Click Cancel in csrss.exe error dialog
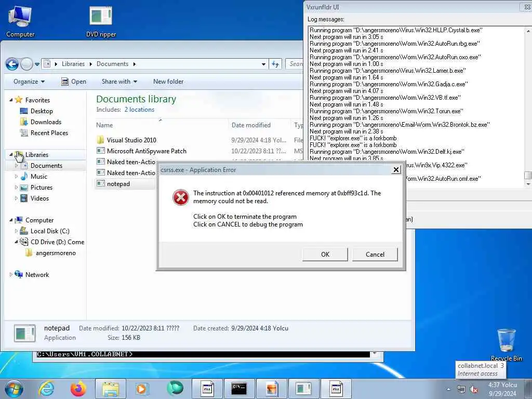This screenshot has width=532, height=399. point(375,255)
